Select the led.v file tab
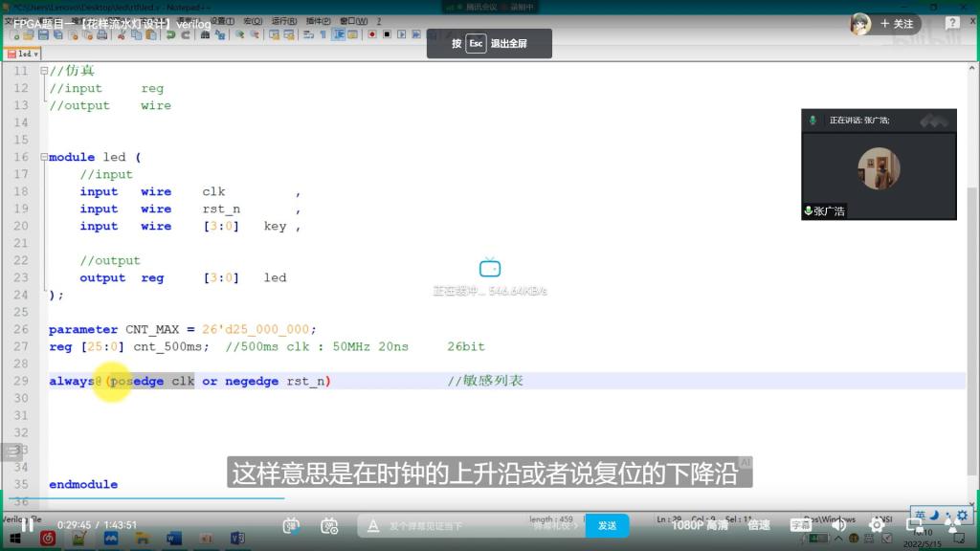The width and height of the screenshot is (980, 551). [23, 55]
